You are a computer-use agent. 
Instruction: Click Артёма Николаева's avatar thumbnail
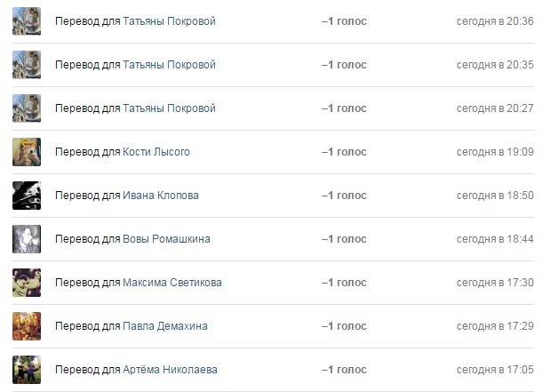[x=27, y=369]
